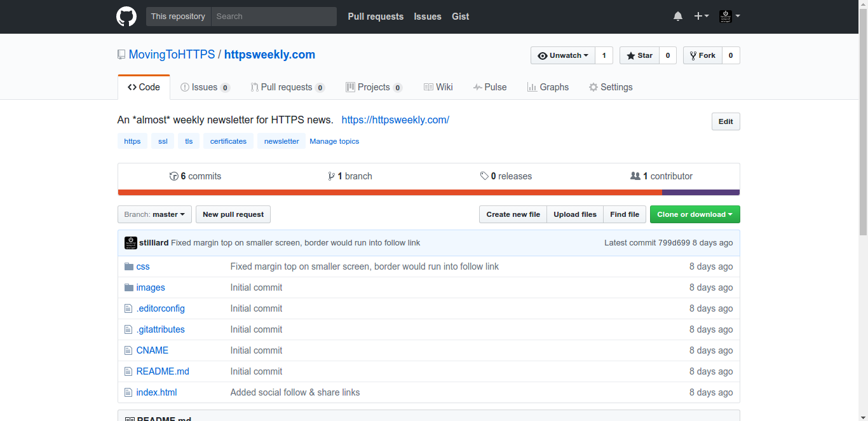Click the CNAME file icon
868x421 pixels.
click(x=128, y=350)
